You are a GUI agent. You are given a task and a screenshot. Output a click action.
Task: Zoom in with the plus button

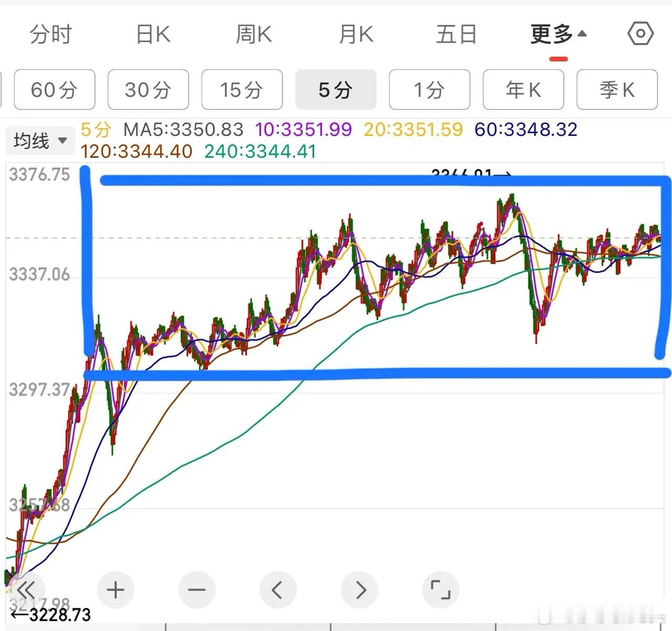click(x=115, y=590)
